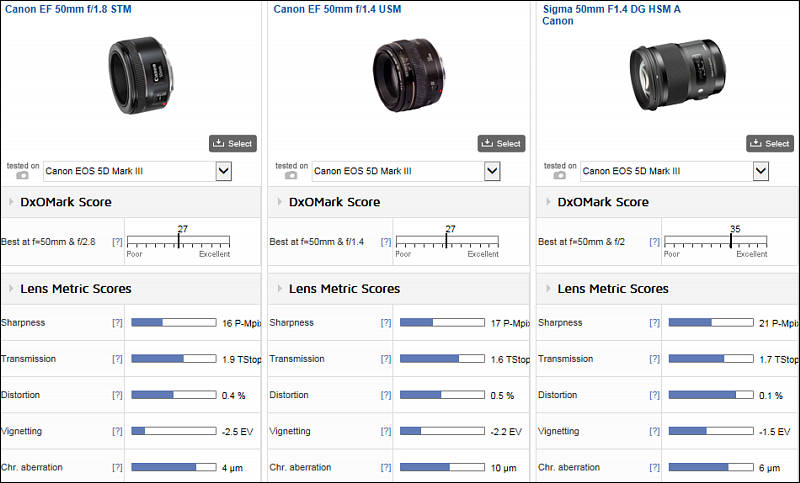The width and height of the screenshot is (800, 483).
Task: Click the help icon beside Distortion for Sigma lens
Action: tap(655, 395)
